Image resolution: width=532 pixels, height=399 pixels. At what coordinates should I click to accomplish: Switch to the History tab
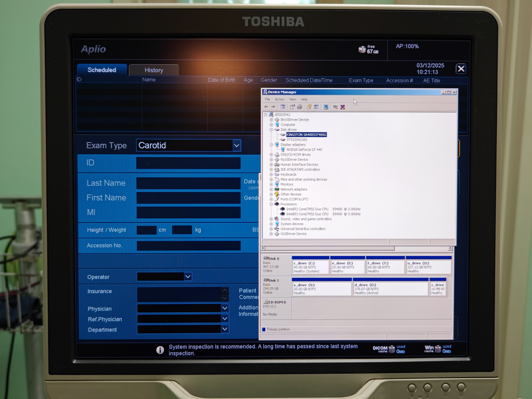(x=154, y=70)
